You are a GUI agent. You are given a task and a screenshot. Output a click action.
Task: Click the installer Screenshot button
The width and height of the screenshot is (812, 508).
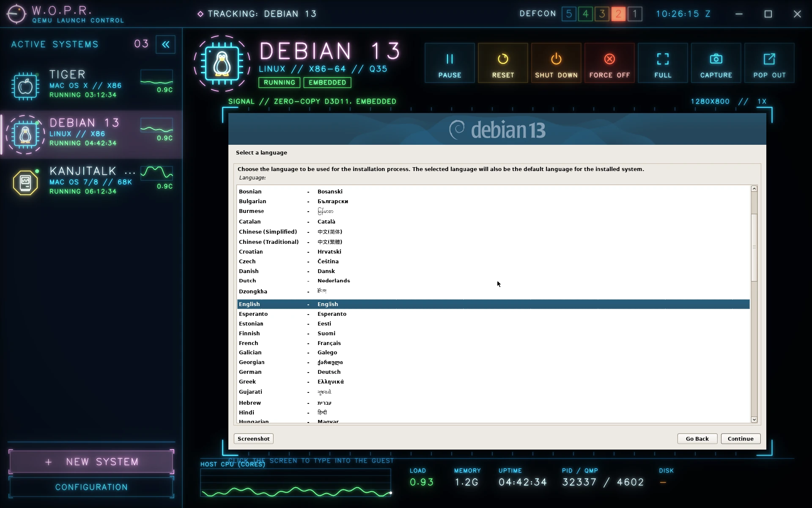(253, 439)
